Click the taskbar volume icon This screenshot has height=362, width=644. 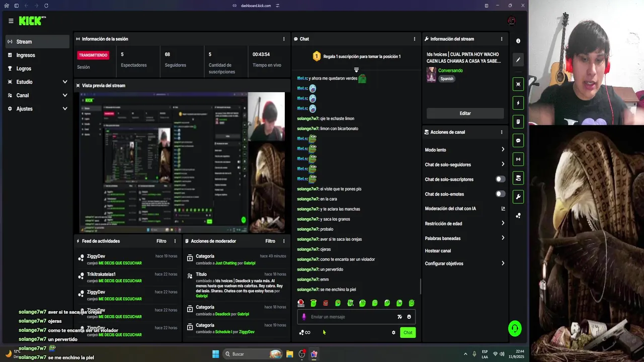(502, 354)
